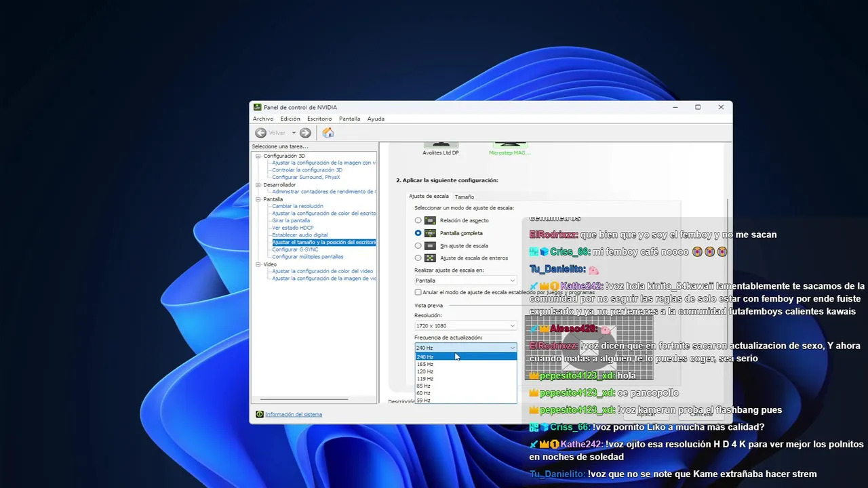The width and height of the screenshot is (868, 488).
Task: Open the Ayuda menu
Action: point(376,119)
